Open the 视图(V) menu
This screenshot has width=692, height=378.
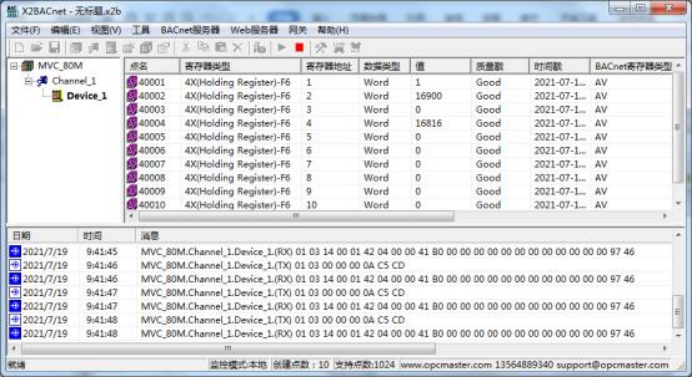[106, 30]
